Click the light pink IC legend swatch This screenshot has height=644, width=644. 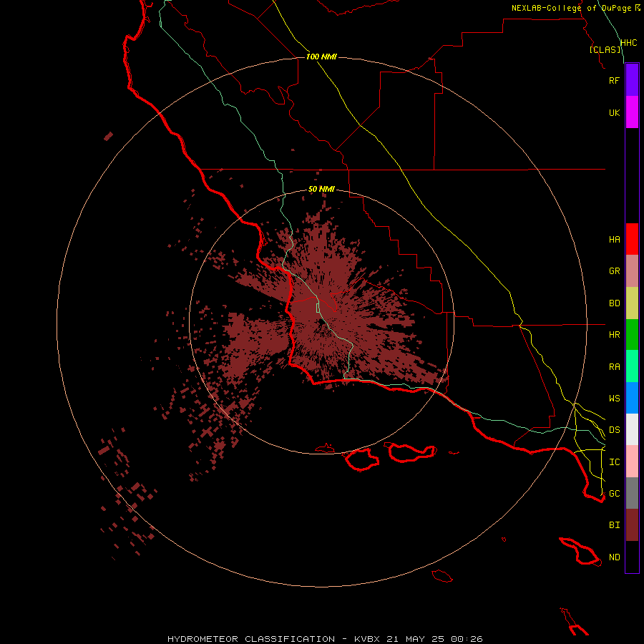click(632, 462)
